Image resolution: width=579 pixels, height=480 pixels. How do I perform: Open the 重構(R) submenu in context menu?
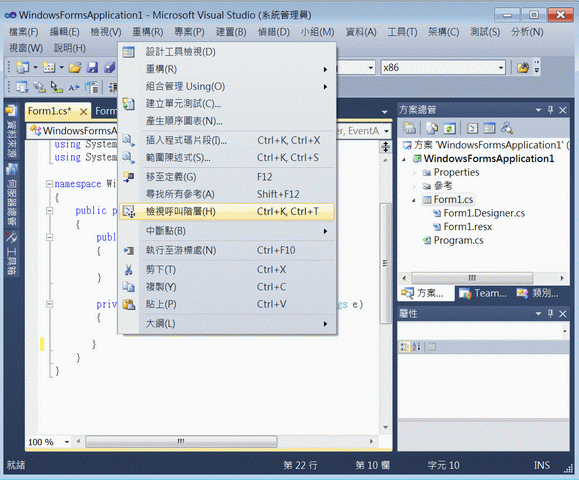tap(227, 69)
